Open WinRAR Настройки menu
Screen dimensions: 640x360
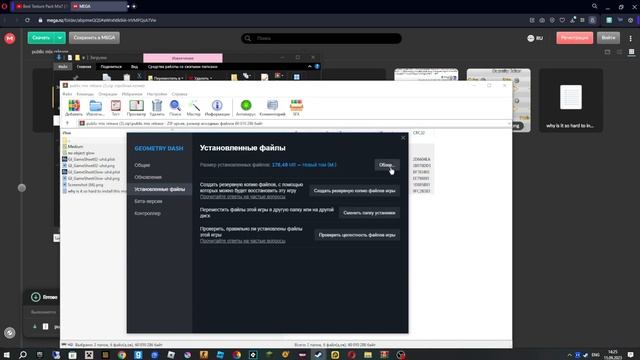pyautogui.click(x=157, y=94)
